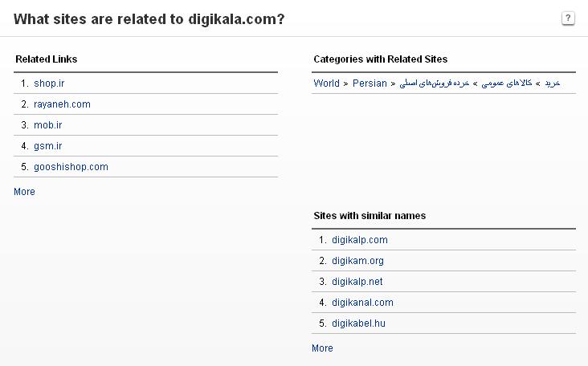Click the Sites with similar names heading
The height and width of the screenshot is (366, 588).
(369, 216)
